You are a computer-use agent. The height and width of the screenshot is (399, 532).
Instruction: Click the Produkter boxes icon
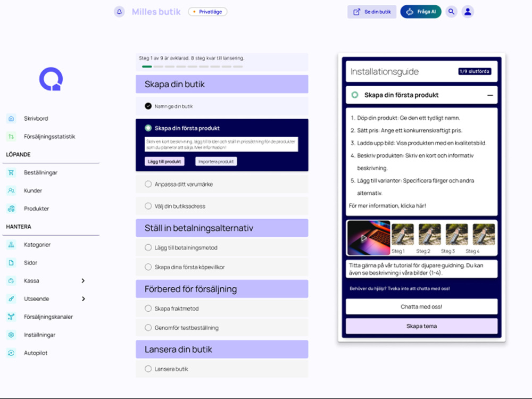point(11,209)
